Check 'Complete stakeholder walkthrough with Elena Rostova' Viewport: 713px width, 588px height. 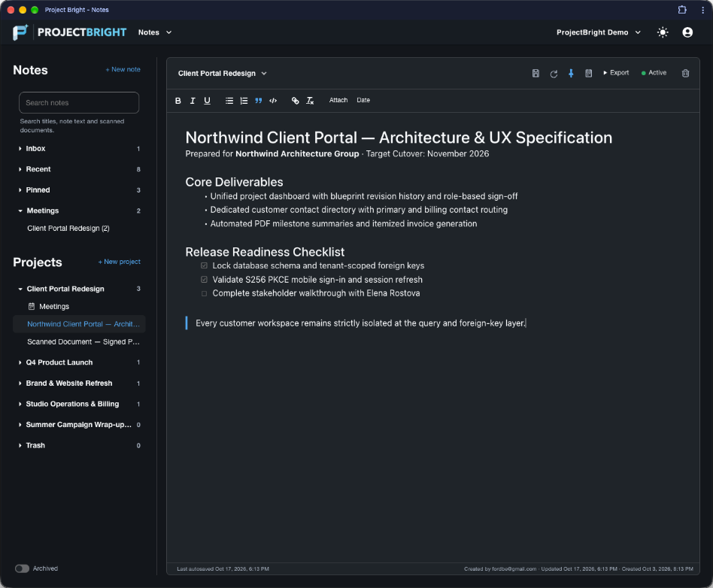pos(204,293)
